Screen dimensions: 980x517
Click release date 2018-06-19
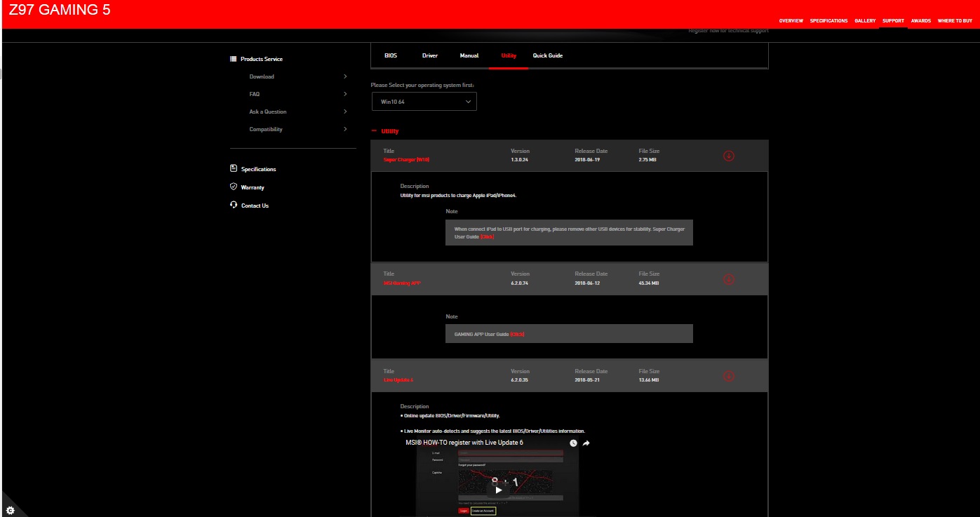point(587,160)
